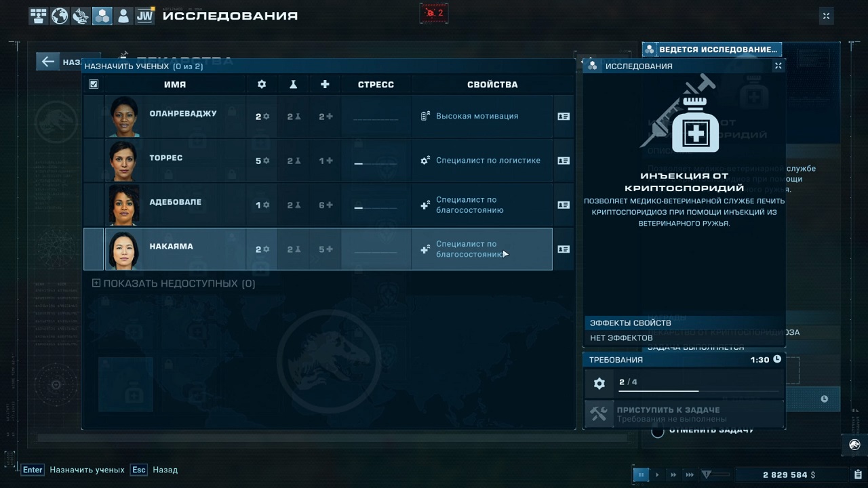
Task: Sort scientists by Стресс column
Action: pos(376,84)
